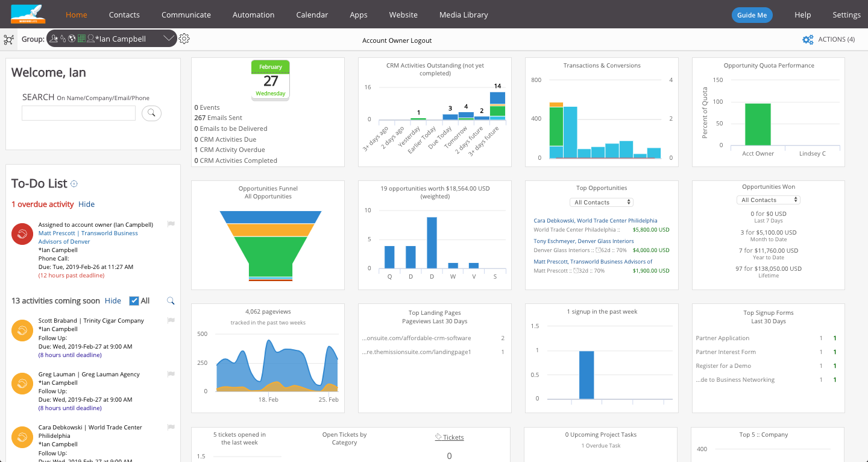Toggle the flag on the overdue Matt Prescott activity
The height and width of the screenshot is (462, 868).
tap(171, 224)
